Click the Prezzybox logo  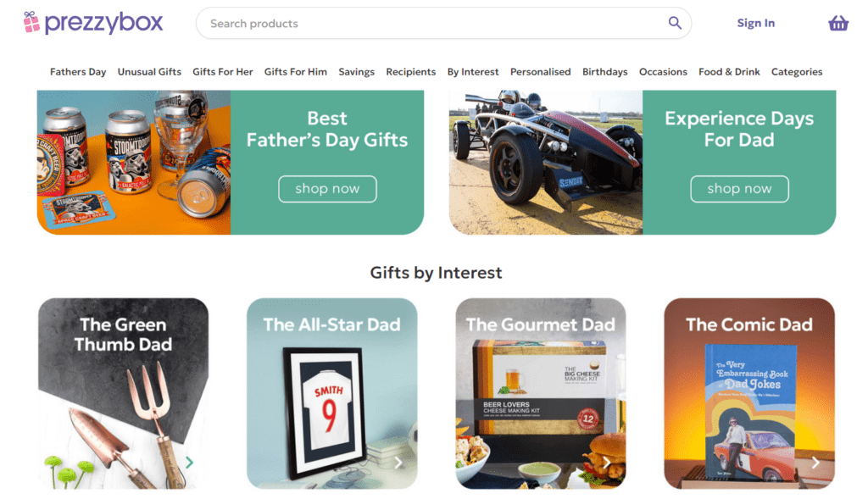tap(93, 23)
